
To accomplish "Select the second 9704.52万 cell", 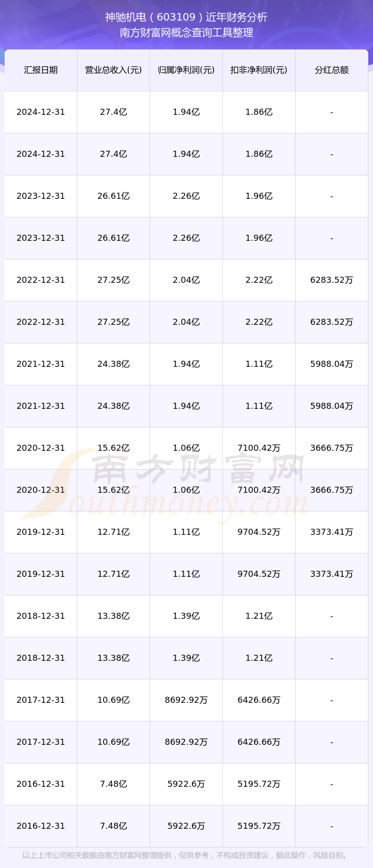I will (x=259, y=574).
